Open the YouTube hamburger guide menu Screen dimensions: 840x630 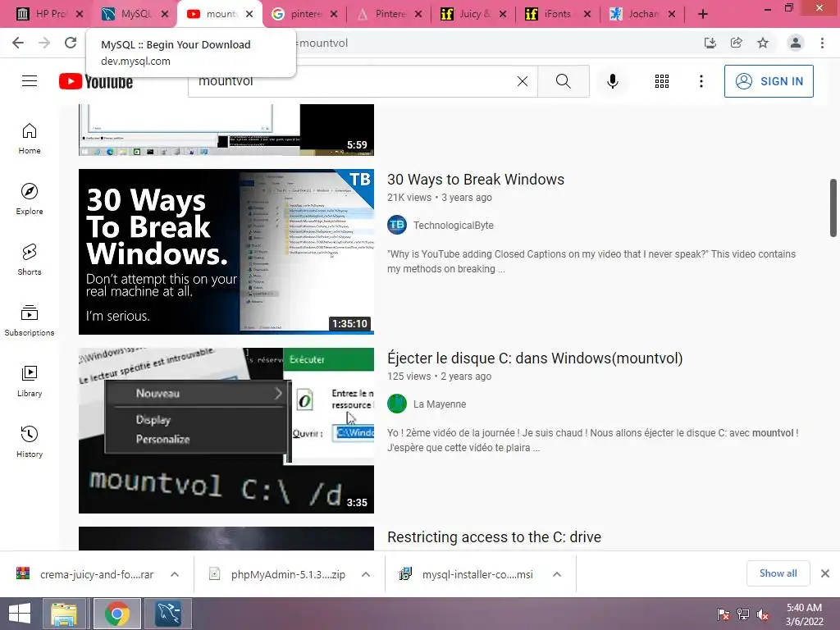click(x=30, y=81)
